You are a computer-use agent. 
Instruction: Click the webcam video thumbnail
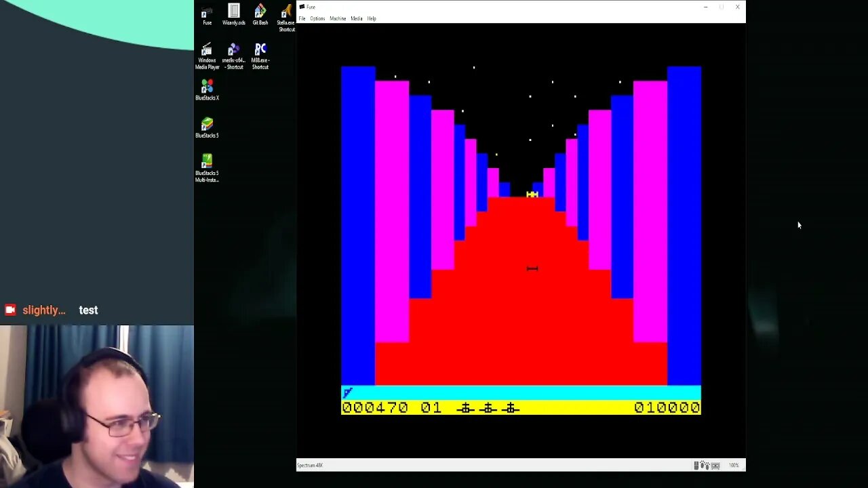point(97,407)
